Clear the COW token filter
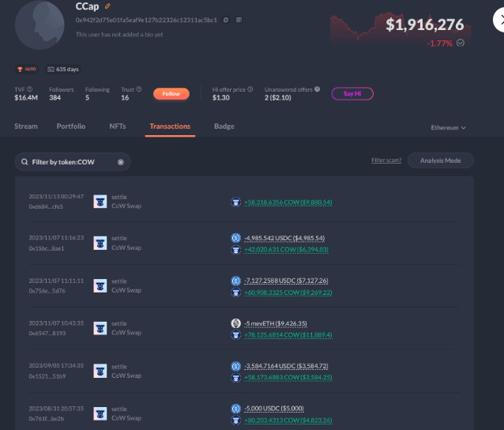Image resolution: width=504 pixels, height=430 pixels. pos(121,162)
